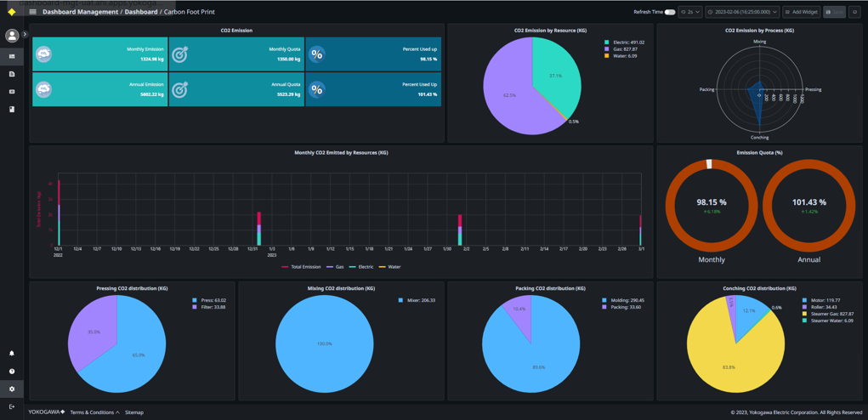This screenshot has width=868, height=420.
Task: Click the yellow diamond Yokogawa logo
Action: [x=12, y=12]
